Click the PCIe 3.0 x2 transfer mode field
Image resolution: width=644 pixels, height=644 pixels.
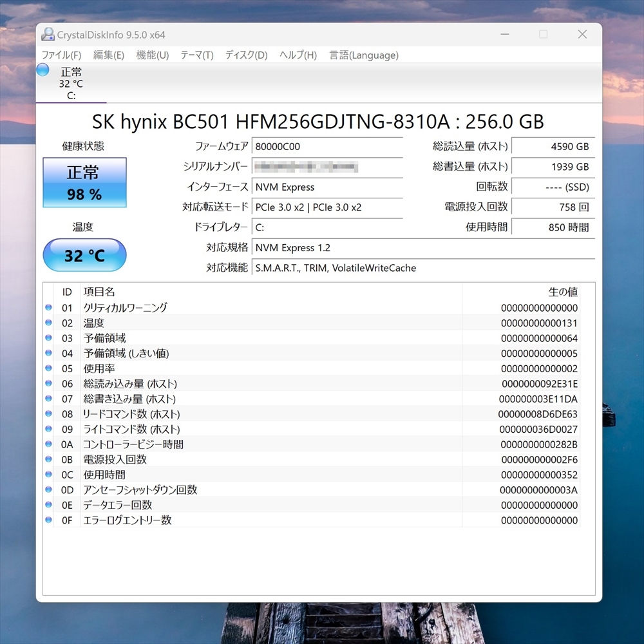pyautogui.click(x=327, y=207)
